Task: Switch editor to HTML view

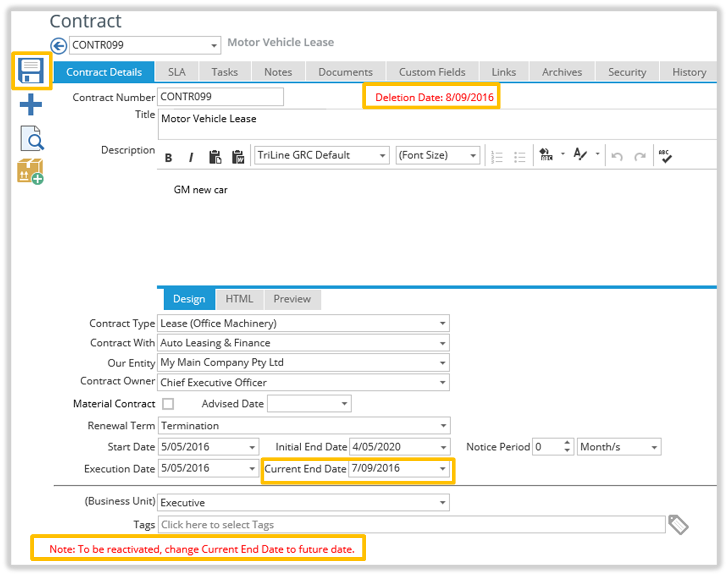Action: click(239, 299)
